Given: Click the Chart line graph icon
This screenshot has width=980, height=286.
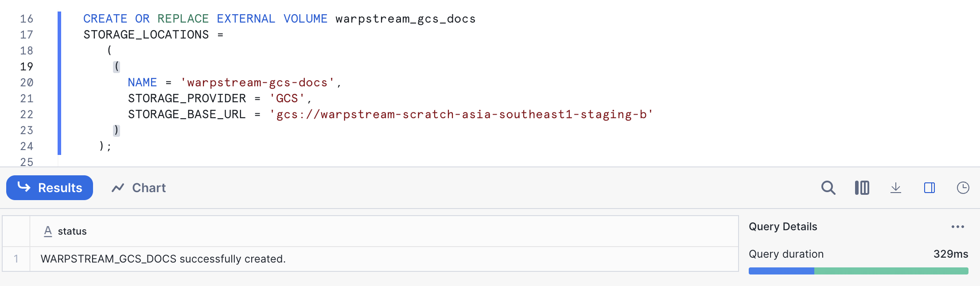Looking at the screenshot, I should [x=118, y=188].
